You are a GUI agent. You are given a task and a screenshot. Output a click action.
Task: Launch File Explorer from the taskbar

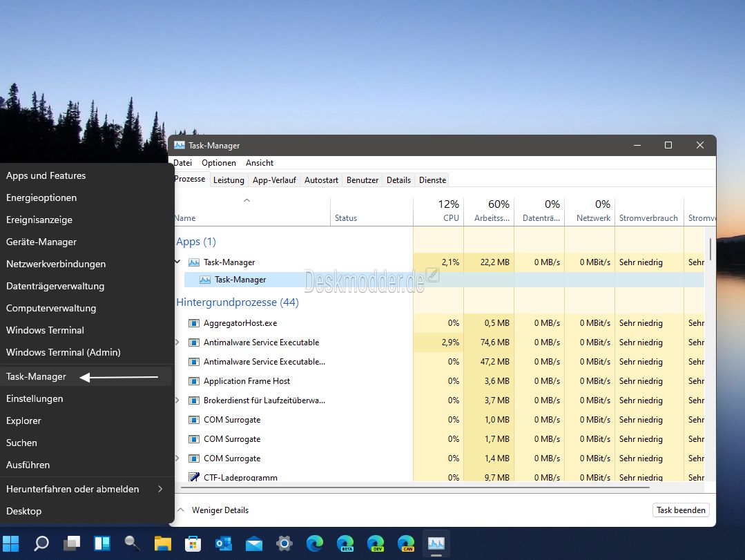(162, 543)
